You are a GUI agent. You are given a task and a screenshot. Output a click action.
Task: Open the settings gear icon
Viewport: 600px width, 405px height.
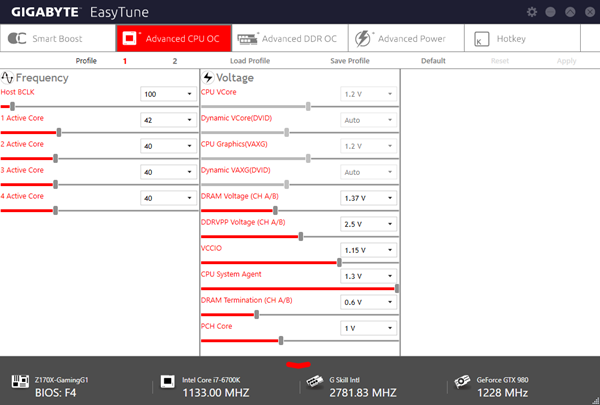tap(532, 12)
